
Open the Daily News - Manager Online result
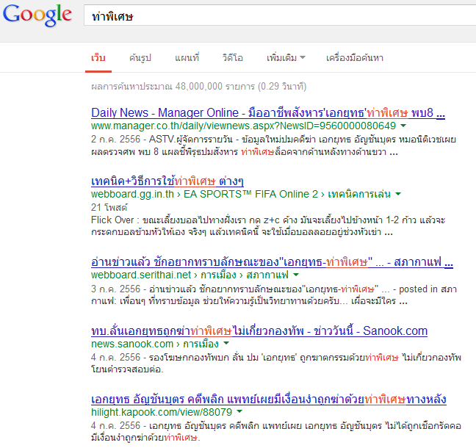(x=268, y=112)
